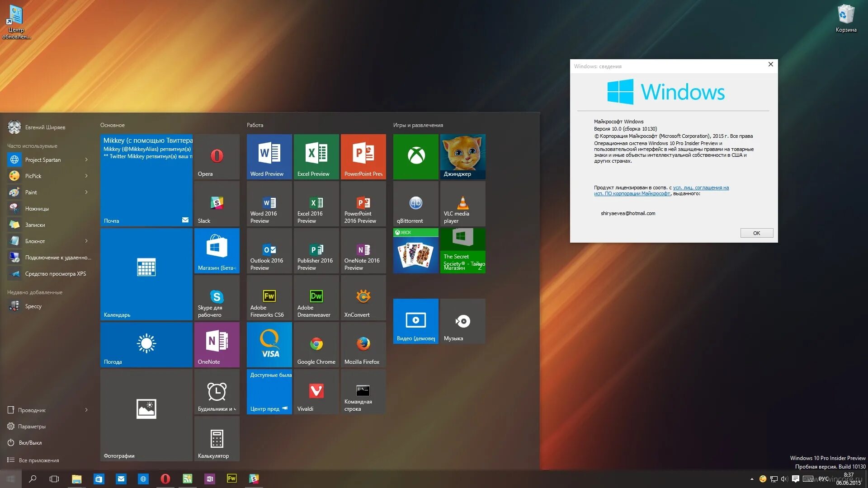Open Calculator (Калькулятор) tile
Viewport: 868px width, 488px height.
[217, 438]
